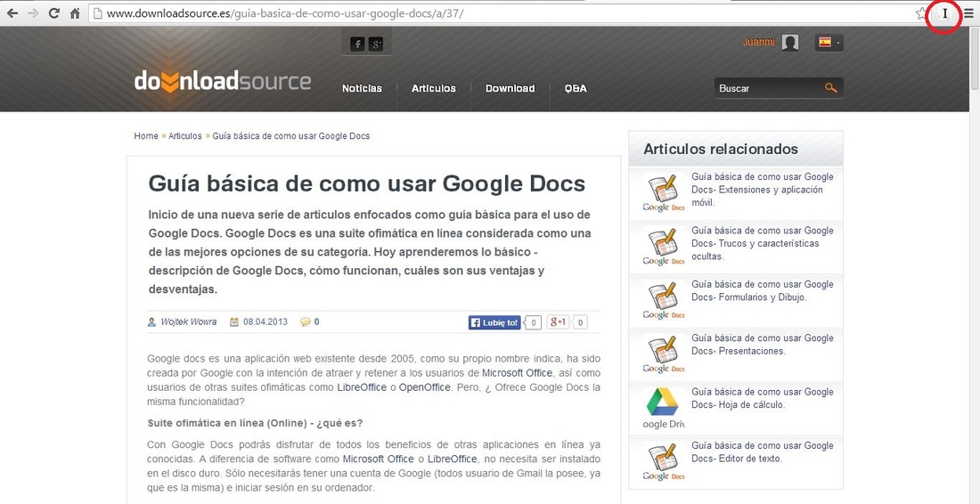Screen dimensions: 980x504
Task: Open Trucos y características ocultas related link
Action: [763, 244]
